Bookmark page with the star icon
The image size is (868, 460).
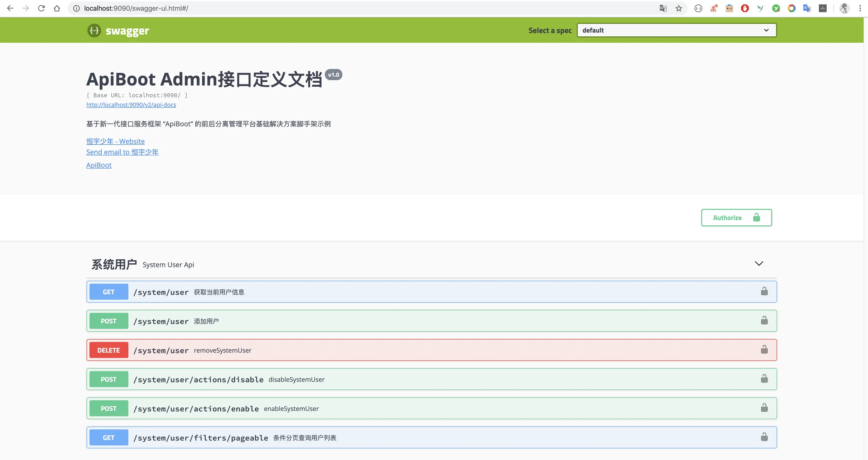[679, 8]
